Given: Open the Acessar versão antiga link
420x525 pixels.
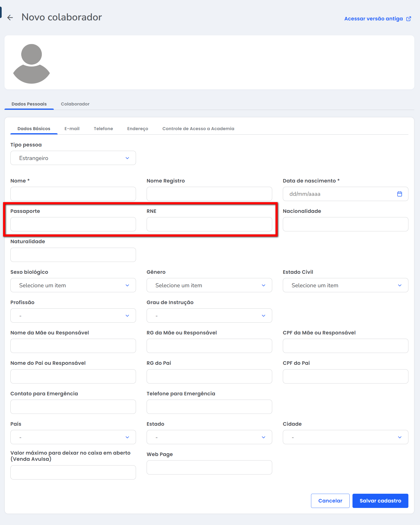Looking at the screenshot, I should (x=373, y=19).
